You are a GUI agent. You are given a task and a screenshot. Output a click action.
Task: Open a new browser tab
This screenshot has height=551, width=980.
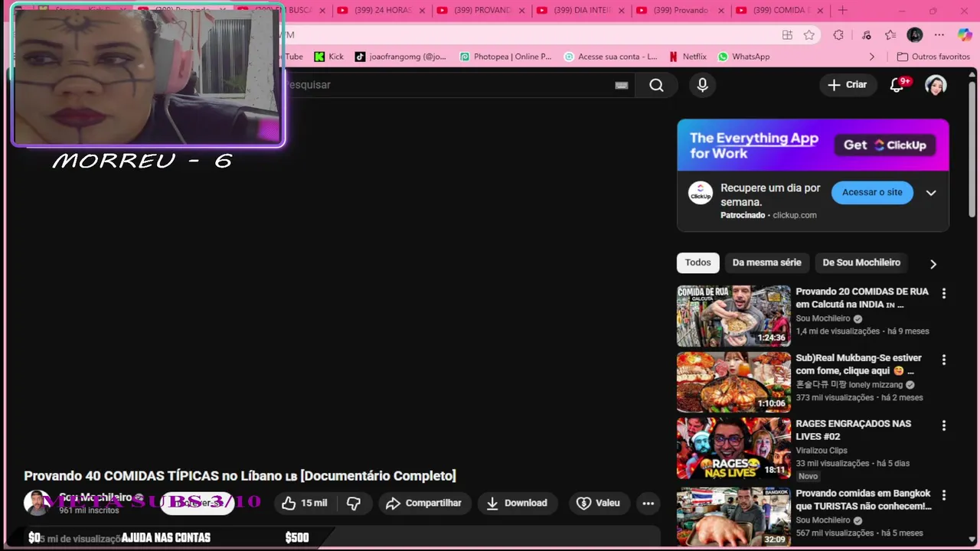tap(842, 11)
